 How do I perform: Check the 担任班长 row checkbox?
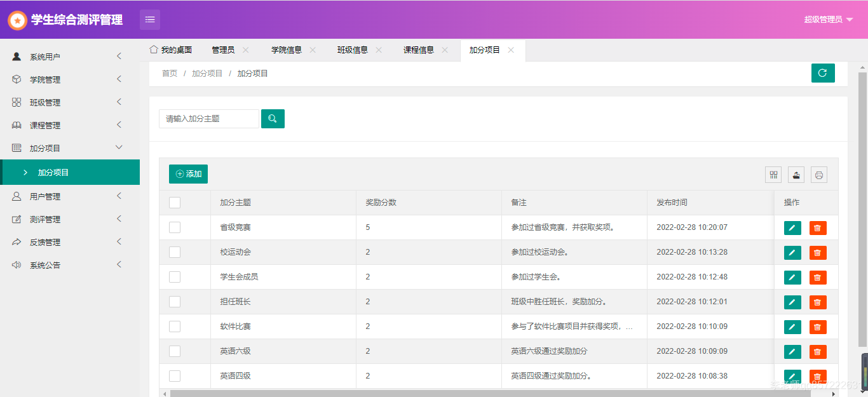click(175, 302)
